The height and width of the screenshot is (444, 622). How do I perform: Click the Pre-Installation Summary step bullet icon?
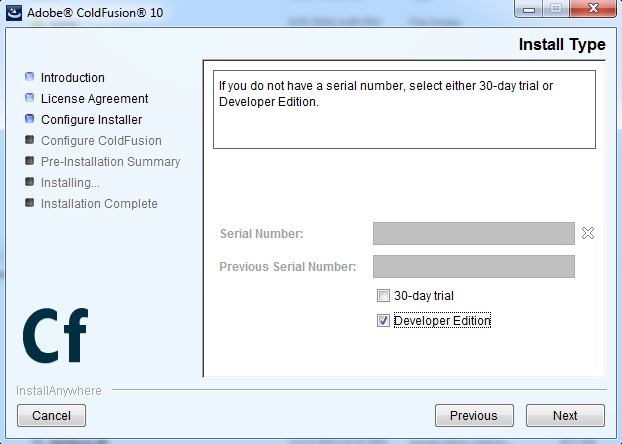[30, 161]
